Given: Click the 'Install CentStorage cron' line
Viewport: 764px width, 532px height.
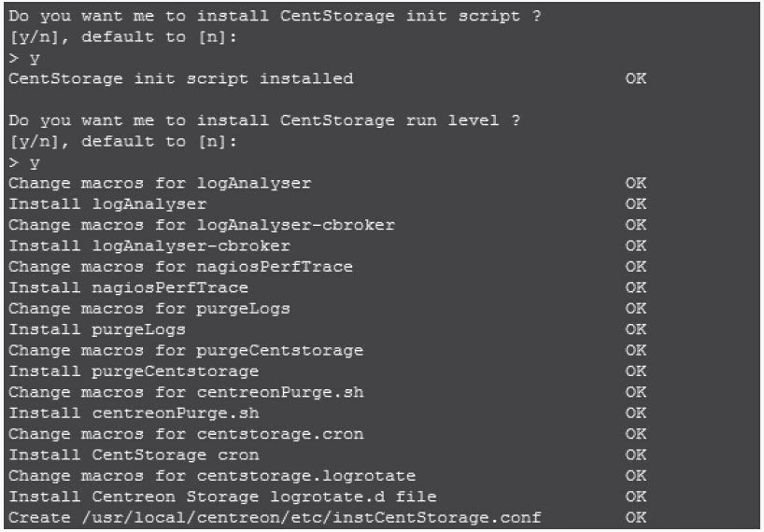Looking at the screenshot, I should coord(134,455).
